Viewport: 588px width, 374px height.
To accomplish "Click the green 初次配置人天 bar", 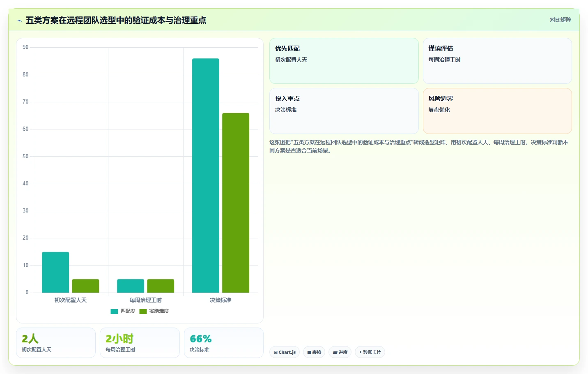I will (x=85, y=286).
